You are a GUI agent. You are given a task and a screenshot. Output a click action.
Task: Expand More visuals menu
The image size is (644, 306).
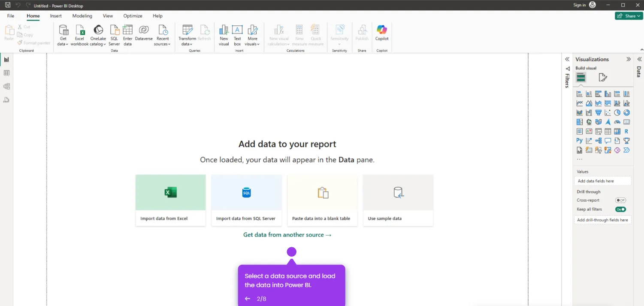point(252,35)
